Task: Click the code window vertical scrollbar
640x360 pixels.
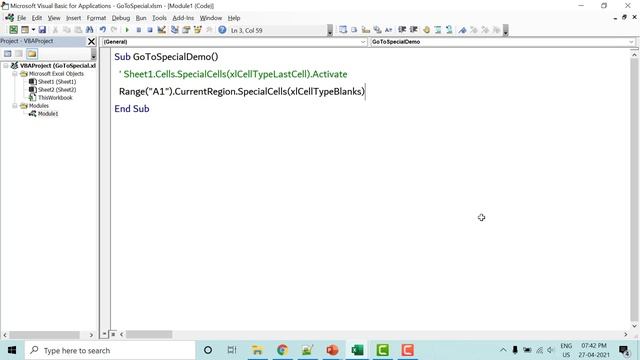Action: click(634, 189)
